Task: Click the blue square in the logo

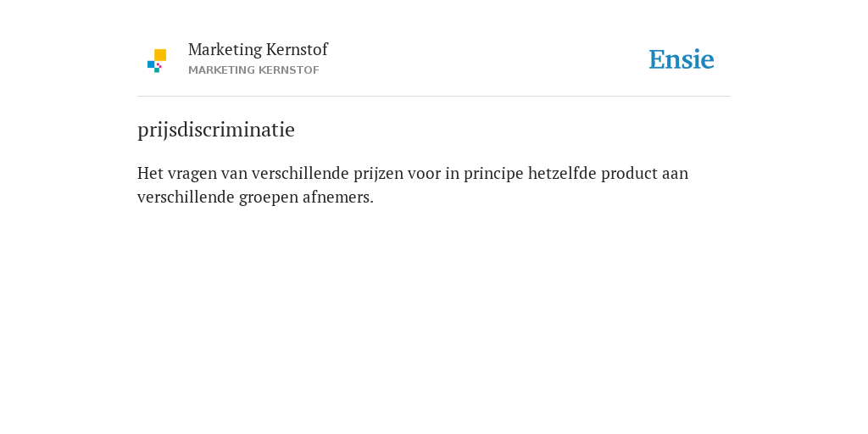Action: point(151,64)
